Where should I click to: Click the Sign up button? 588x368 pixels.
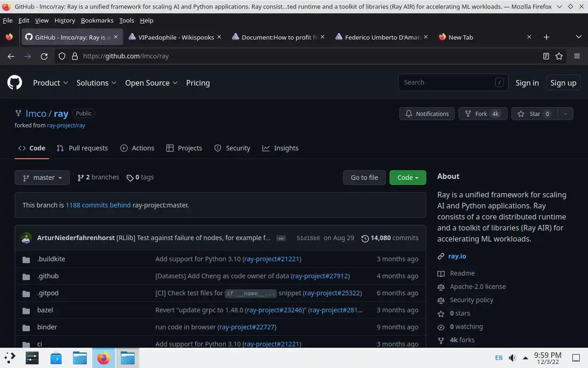click(x=563, y=83)
